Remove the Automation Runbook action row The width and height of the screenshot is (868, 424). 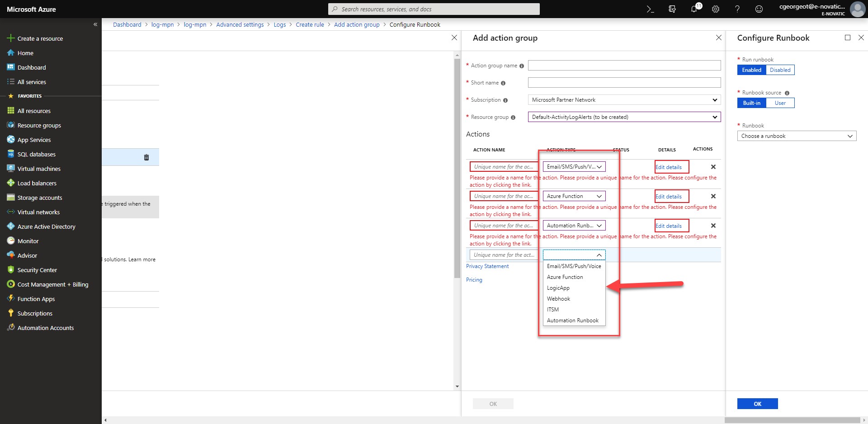click(713, 226)
